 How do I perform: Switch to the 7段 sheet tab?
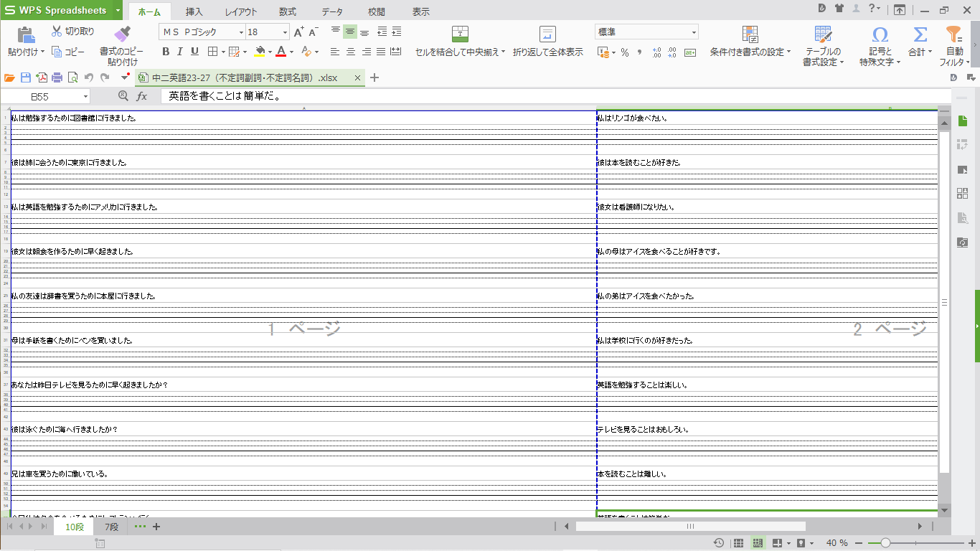tap(112, 527)
